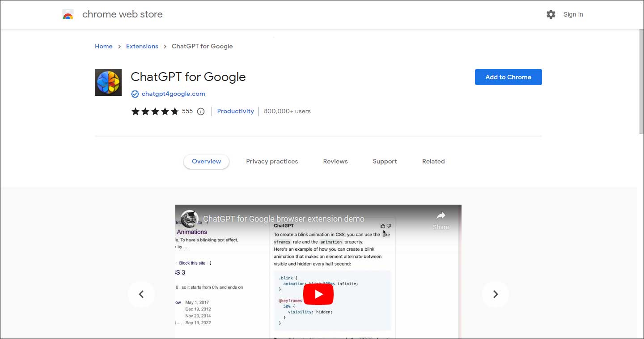This screenshot has height=339, width=644.
Task: Click the 'ChatGPT for Google' heading
Action: (x=188, y=77)
